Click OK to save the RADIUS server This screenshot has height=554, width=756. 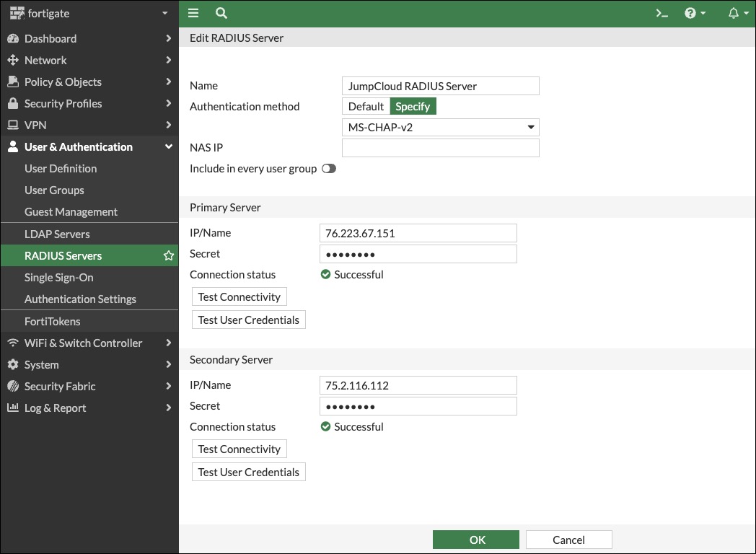(x=476, y=539)
